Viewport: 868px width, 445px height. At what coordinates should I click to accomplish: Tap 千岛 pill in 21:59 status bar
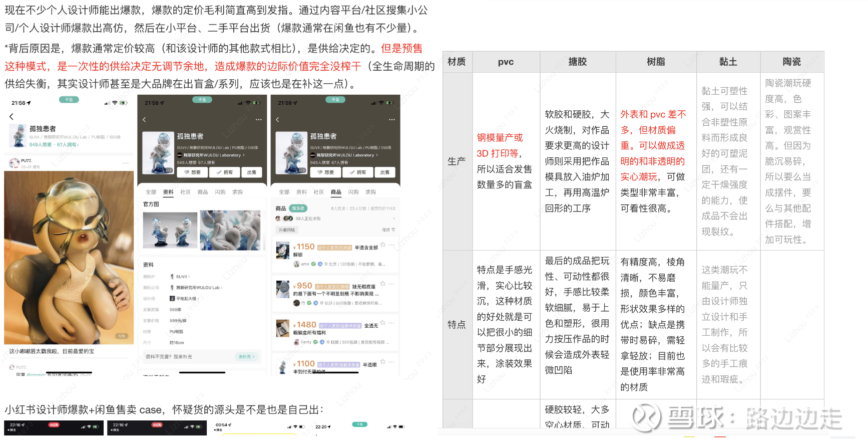(x=335, y=99)
